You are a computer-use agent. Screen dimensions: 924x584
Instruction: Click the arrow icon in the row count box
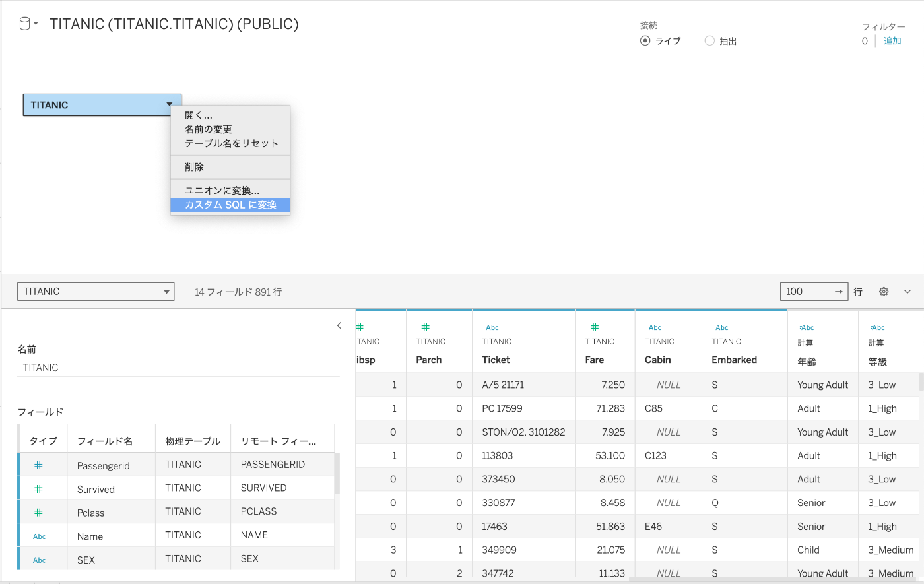click(x=838, y=292)
